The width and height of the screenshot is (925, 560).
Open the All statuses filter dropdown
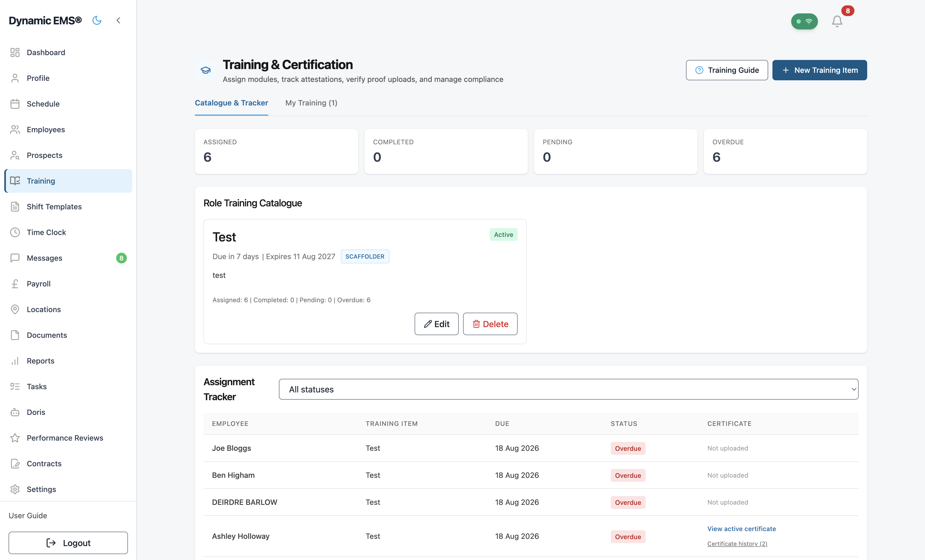click(x=568, y=389)
